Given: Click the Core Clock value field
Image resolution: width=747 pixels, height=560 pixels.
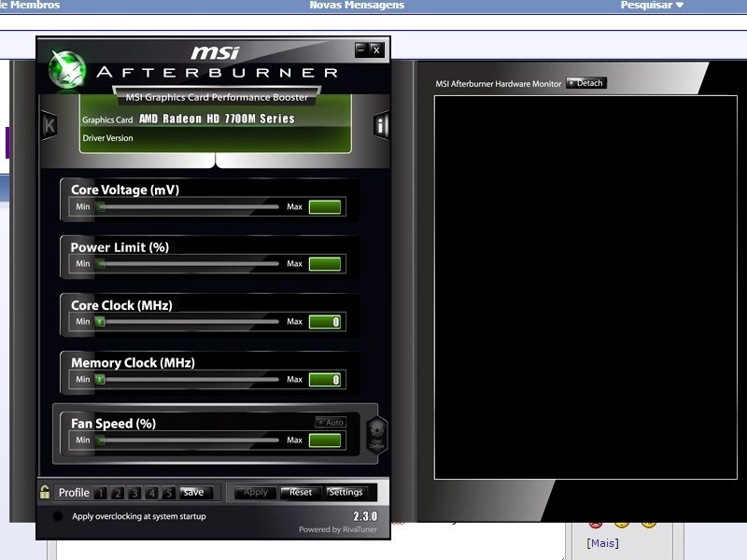Looking at the screenshot, I should click(x=325, y=322).
